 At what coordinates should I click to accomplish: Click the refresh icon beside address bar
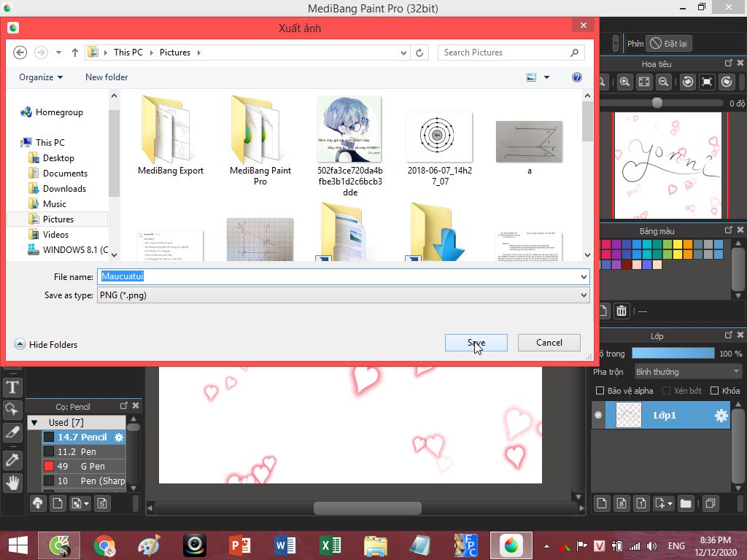419,52
